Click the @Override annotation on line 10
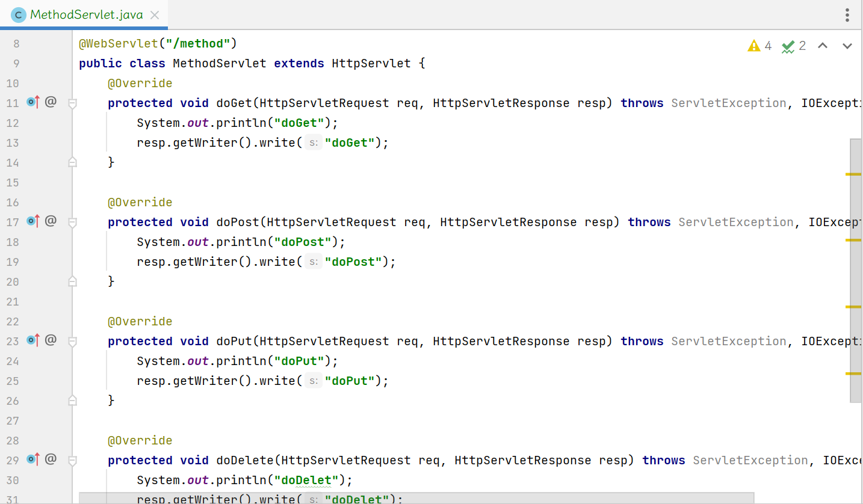 click(x=140, y=83)
